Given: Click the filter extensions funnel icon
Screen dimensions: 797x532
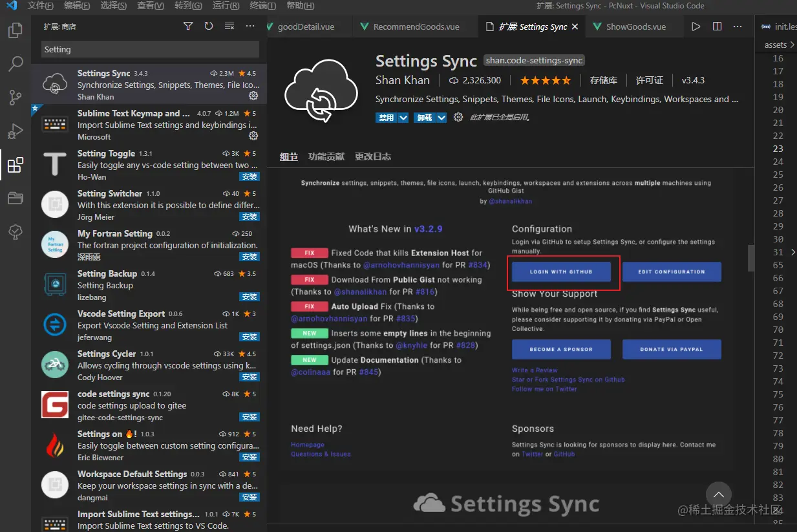Looking at the screenshot, I should [188, 27].
